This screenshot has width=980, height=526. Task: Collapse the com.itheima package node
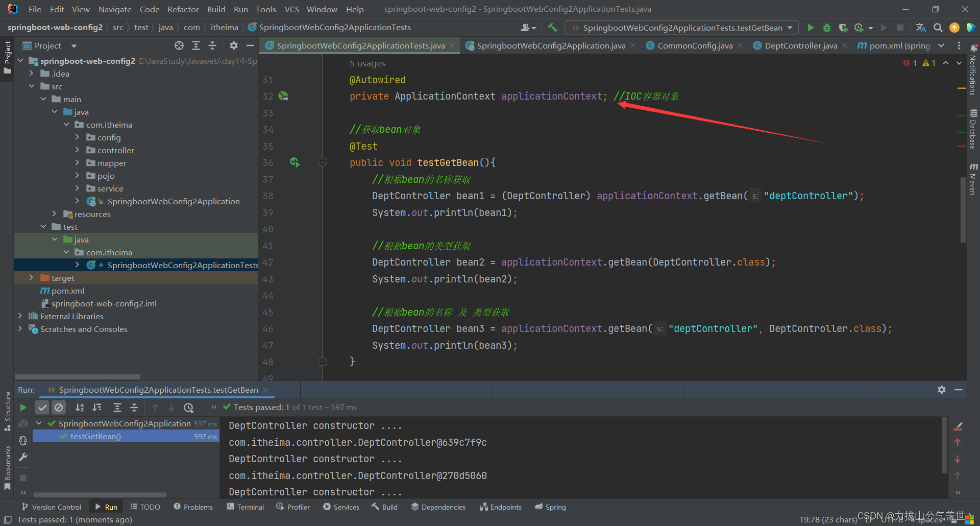pos(66,124)
